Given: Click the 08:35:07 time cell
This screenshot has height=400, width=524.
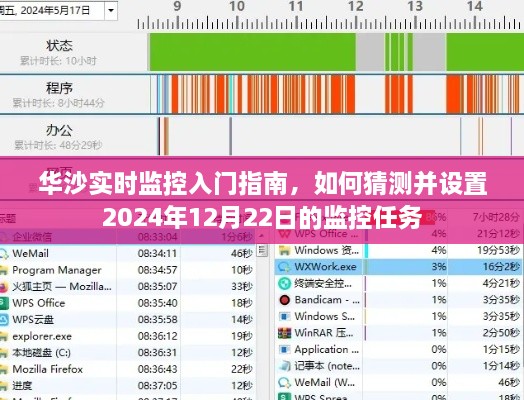Looking at the screenshot, I should (157, 286).
